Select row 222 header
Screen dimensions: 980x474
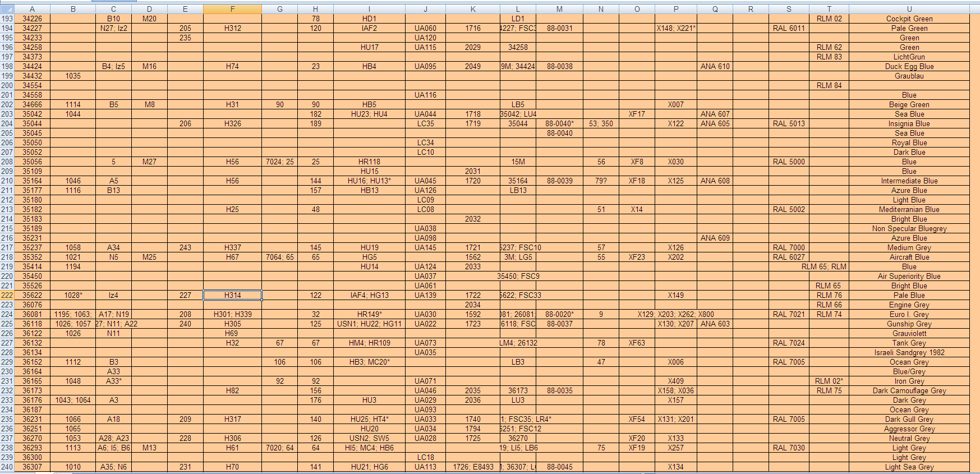[7, 295]
